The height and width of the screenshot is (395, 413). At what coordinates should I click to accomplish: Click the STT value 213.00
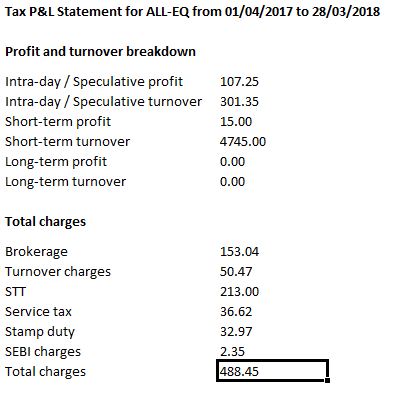(239, 292)
